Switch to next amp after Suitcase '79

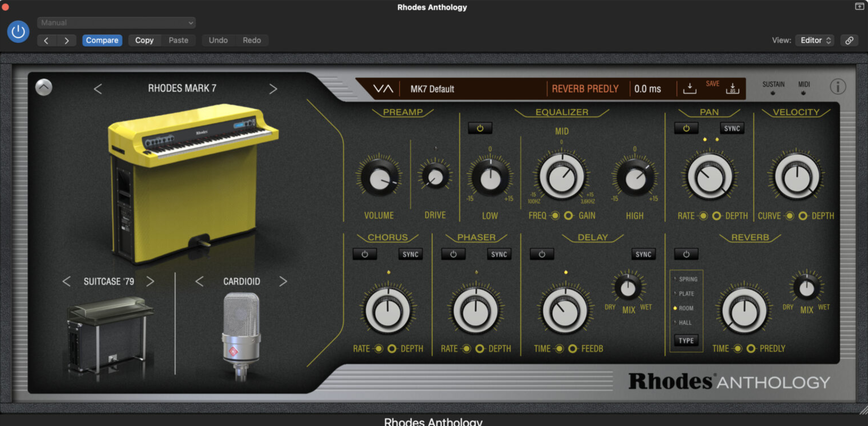pyautogui.click(x=150, y=281)
